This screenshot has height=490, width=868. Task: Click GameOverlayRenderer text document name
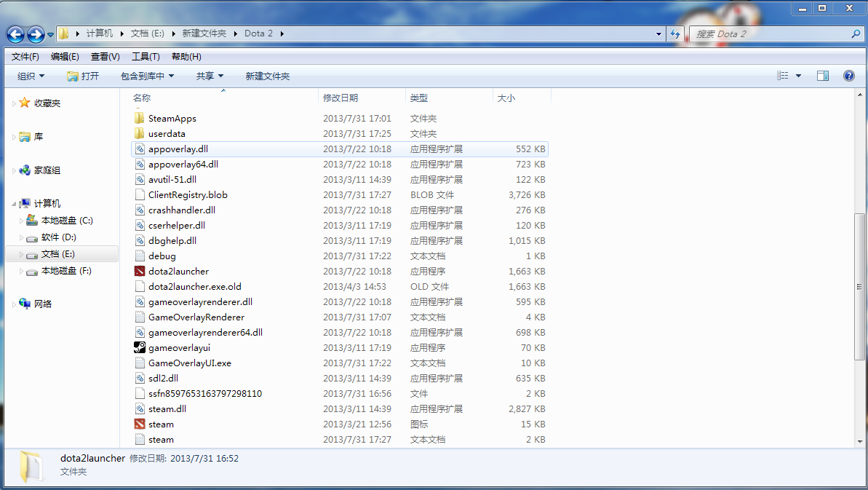(196, 317)
